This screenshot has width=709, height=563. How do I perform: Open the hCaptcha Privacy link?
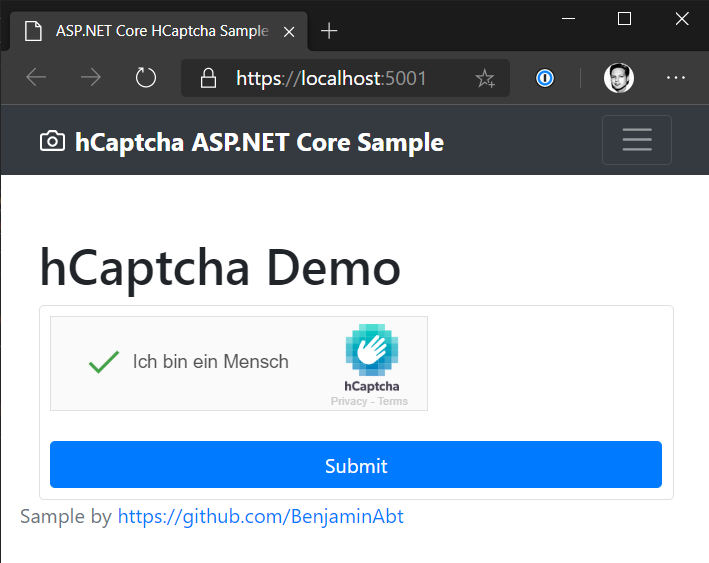point(349,401)
